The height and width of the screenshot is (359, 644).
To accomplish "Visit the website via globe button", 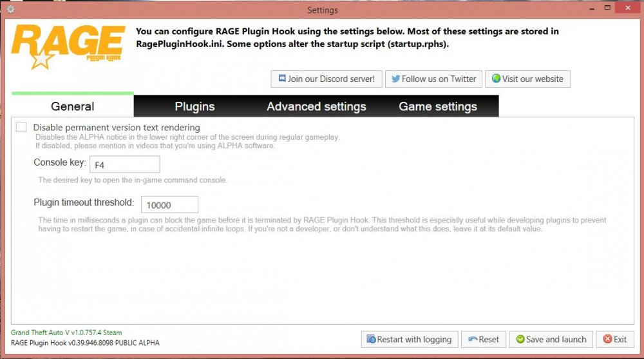I will point(528,79).
